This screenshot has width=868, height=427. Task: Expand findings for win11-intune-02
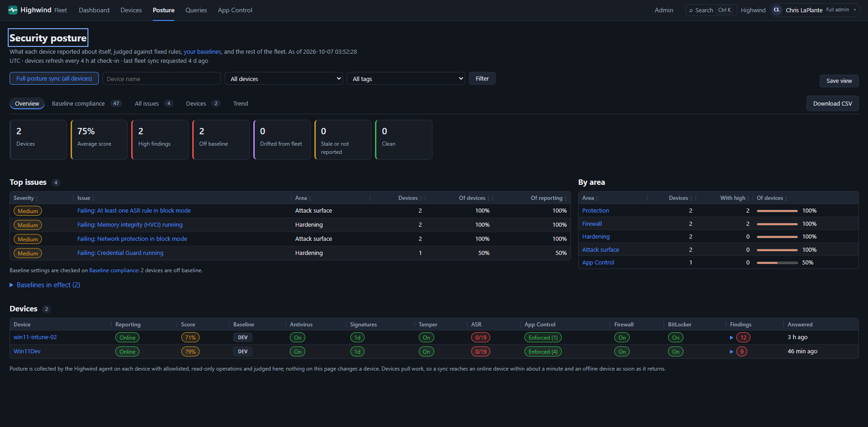tap(731, 338)
